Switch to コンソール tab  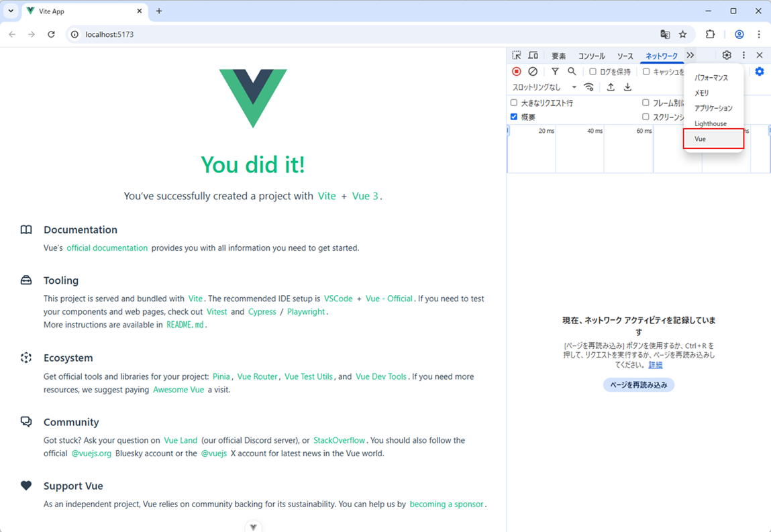[592, 56]
